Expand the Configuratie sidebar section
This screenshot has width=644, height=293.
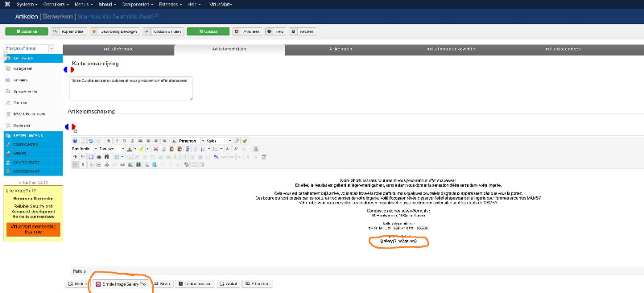(33, 163)
